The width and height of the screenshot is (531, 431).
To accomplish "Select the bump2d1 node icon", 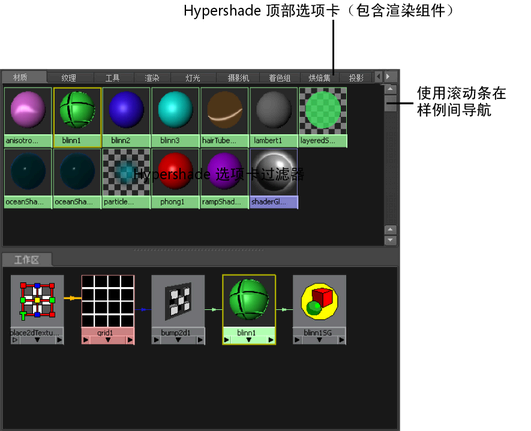I will [178, 301].
